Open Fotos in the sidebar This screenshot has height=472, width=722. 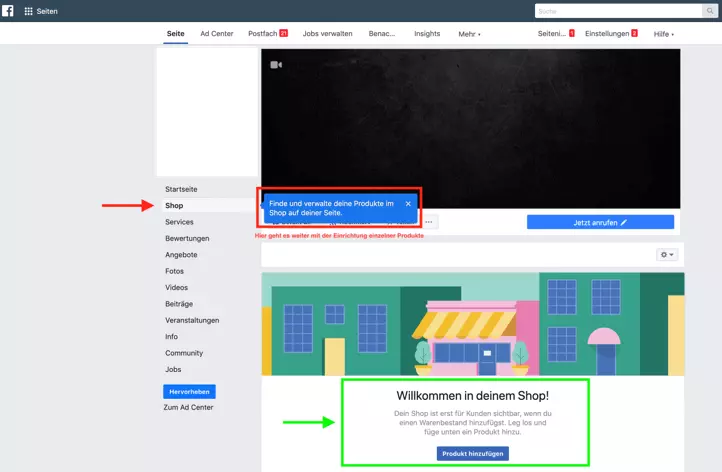tap(174, 271)
